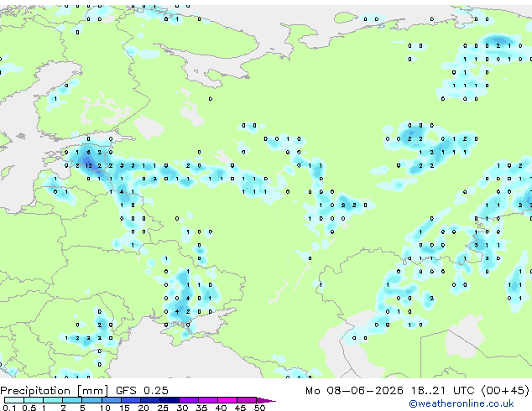The image size is (532, 411).
Task: Click the 15–20 mm legend swatch
Action: tap(130, 400)
